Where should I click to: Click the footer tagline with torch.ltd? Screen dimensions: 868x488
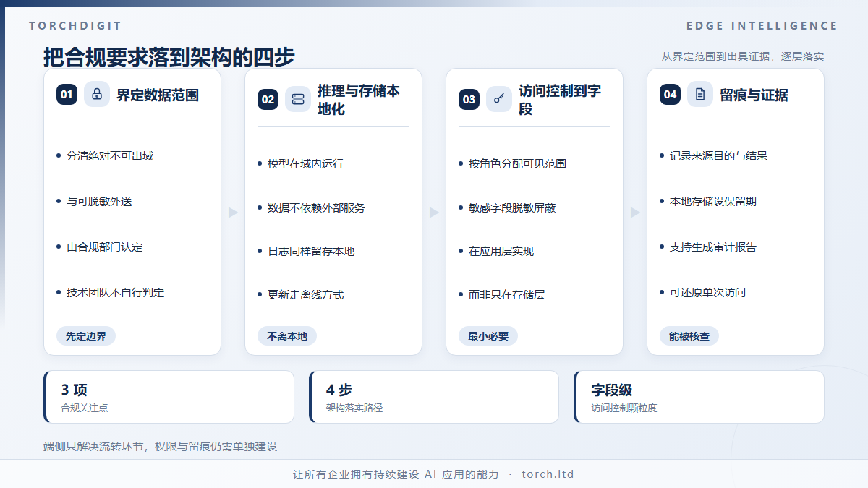click(x=434, y=475)
